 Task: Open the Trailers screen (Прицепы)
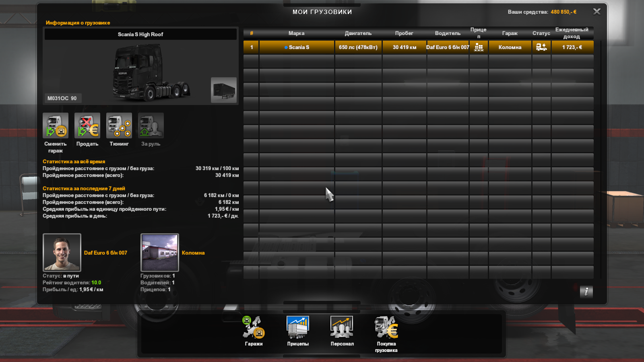click(x=298, y=327)
